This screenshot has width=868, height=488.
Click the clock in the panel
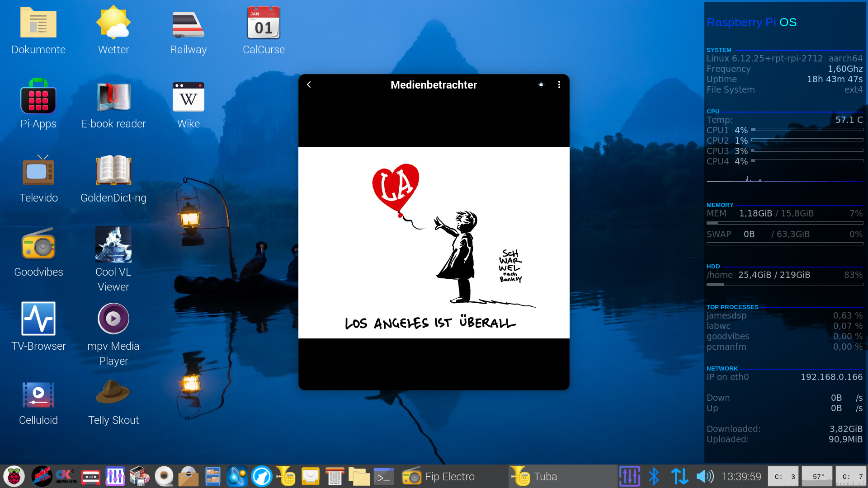(741, 477)
